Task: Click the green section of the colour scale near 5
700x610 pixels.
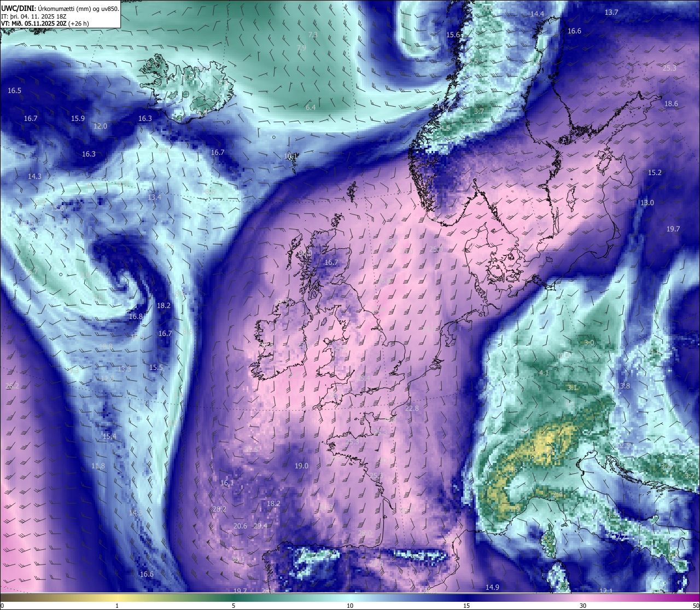Action: (x=234, y=597)
